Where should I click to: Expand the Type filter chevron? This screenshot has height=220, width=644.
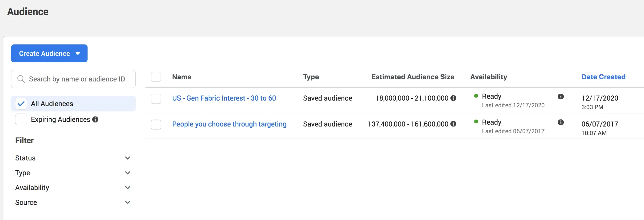pyautogui.click(x=128, y=173)
